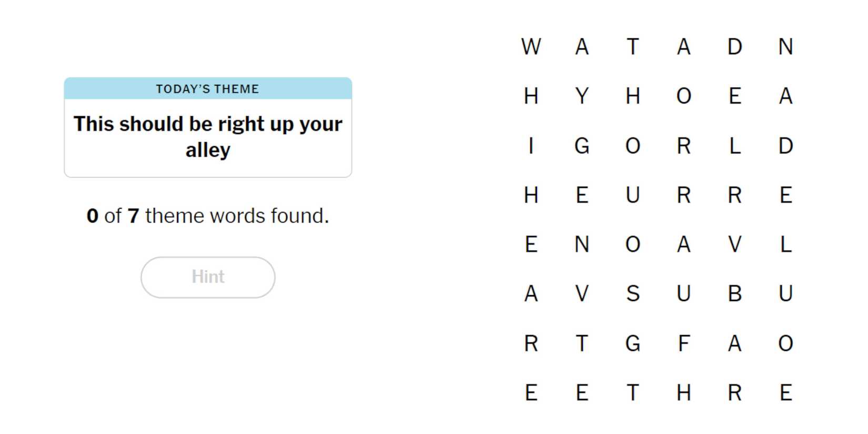The height and width of the screenshot is (434, 868).
Task: Tap the N between E and O
Action: point(582,245)
